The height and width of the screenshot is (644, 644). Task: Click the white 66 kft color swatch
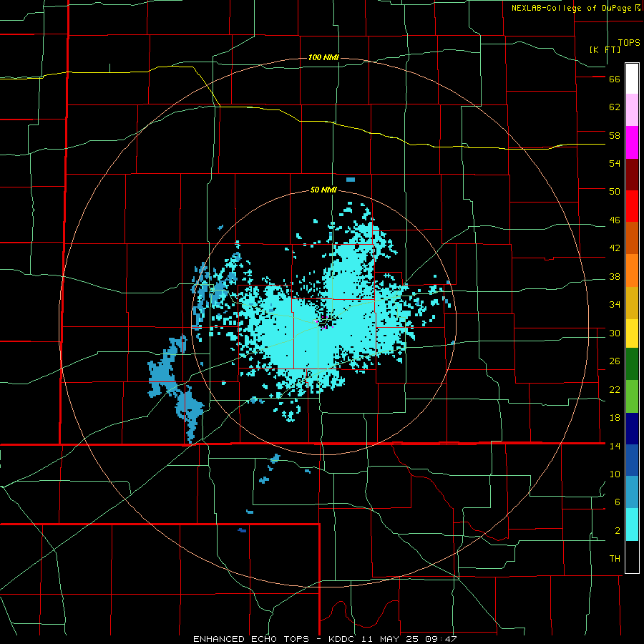click(632, 79)
